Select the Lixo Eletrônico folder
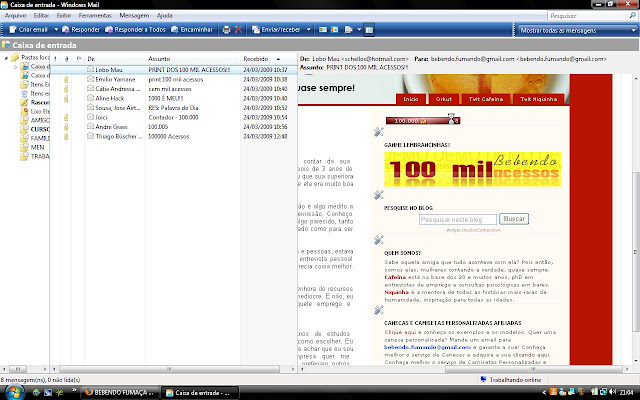This screenshot has width=640, height=400. (x=36, y=111)
